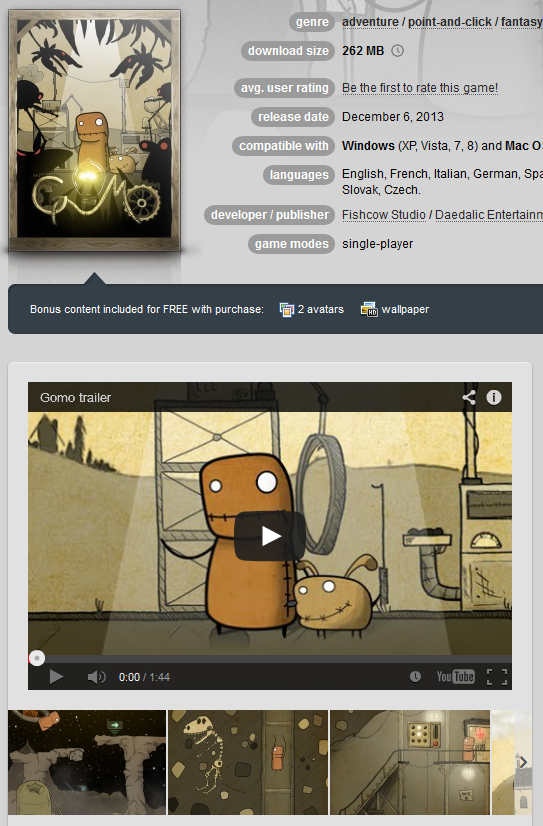Click the share icon on the trailer
This screenshot has height=826, width=543.
469,397
